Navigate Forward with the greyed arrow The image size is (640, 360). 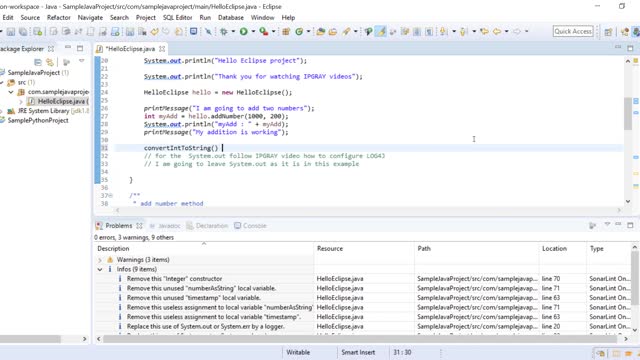coord(517,31)
